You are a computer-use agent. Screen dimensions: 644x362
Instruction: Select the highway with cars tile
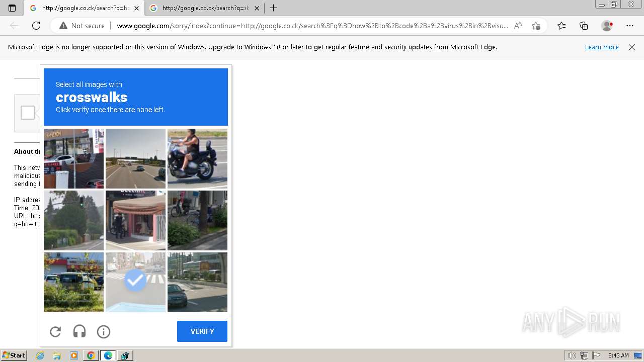pos(135,158)
